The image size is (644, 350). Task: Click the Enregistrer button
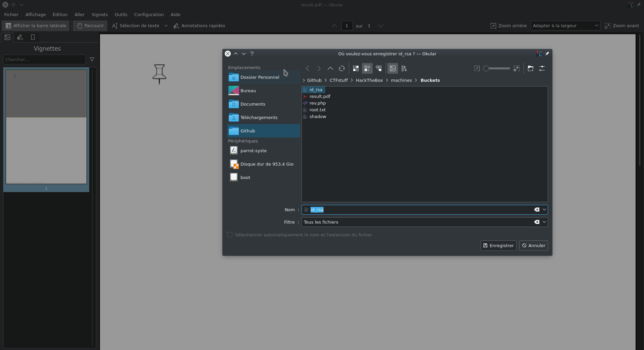pos(498,245)
